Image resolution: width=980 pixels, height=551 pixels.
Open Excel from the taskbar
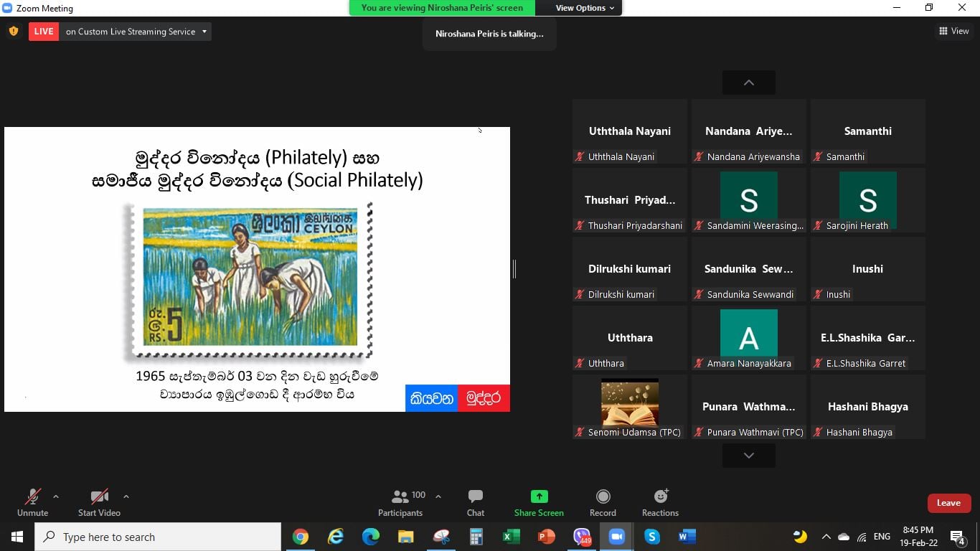point(512,537)
